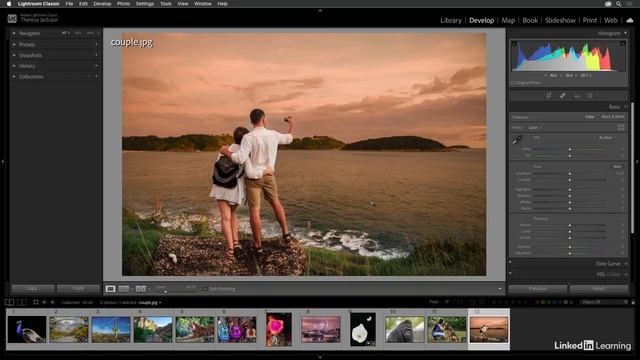Image resolution: width=640 pixels, height=360 pixels.
Task: Go forward with the filmstrip right arrow
Action: (52, 302)
